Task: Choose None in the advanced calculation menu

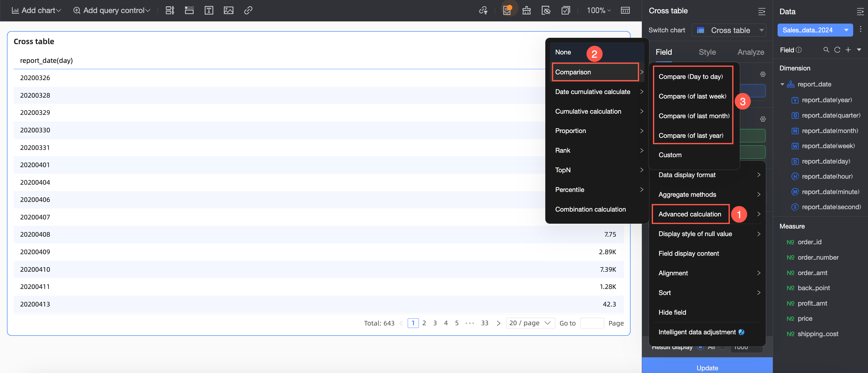Action: pos(597,52)
